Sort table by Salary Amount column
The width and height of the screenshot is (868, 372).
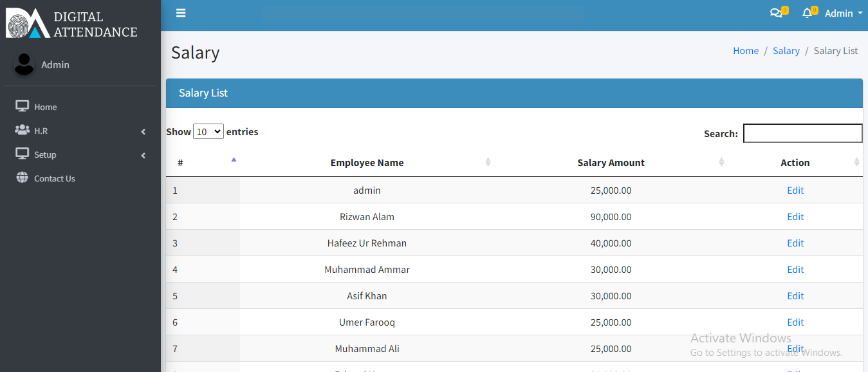(x=611, y=163)
